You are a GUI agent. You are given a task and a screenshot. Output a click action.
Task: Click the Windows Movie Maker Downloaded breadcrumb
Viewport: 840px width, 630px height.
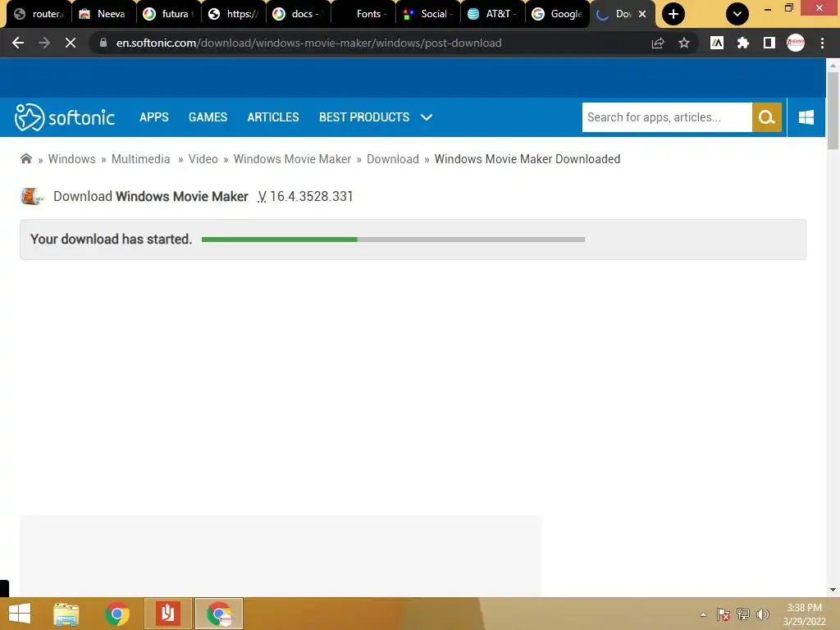[x=527, y=159]
